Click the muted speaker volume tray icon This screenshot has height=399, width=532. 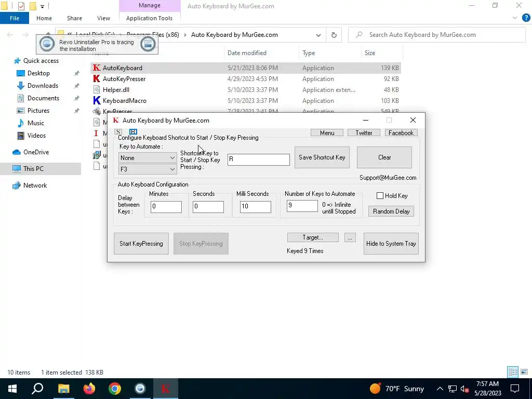click(x=465, y=389)
